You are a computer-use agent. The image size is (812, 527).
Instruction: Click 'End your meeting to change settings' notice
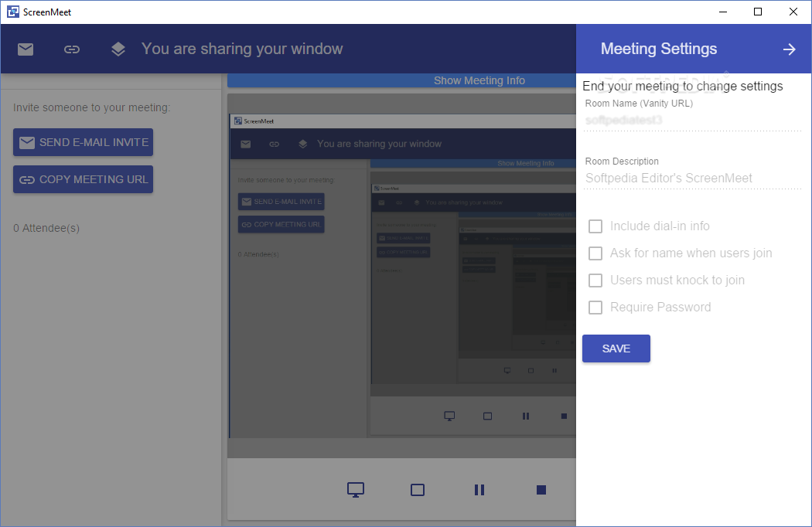point(683,86)
